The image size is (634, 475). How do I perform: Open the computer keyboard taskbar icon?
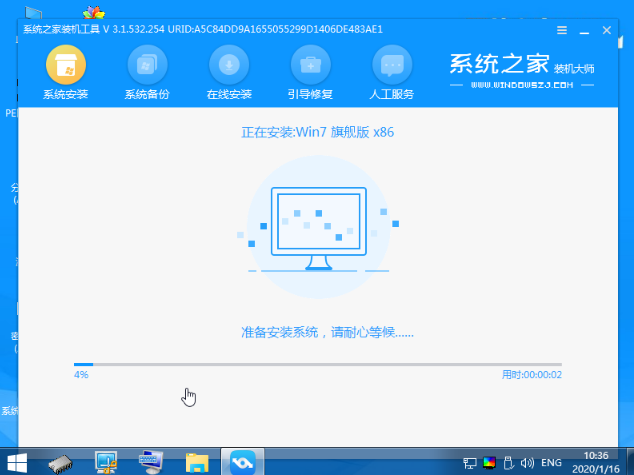[150, 462]
